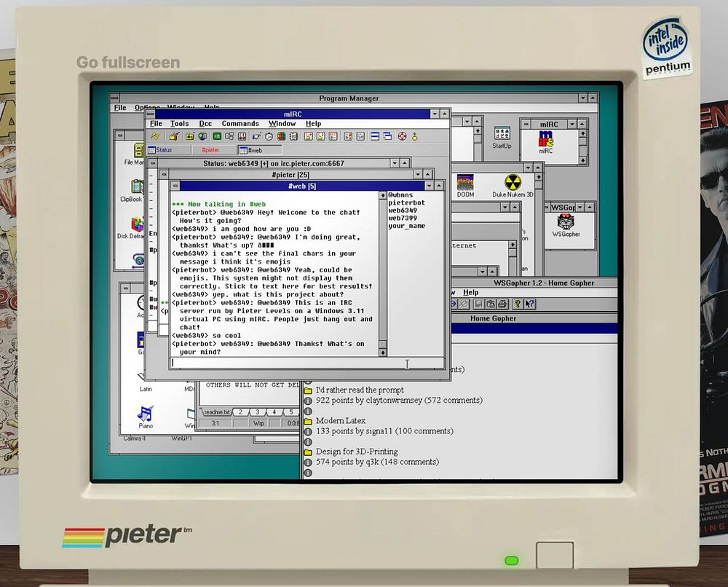Open mIRC Options folder-and-hammer icon
This screenshot has height=587, width=728.
[x=174, y=136]
